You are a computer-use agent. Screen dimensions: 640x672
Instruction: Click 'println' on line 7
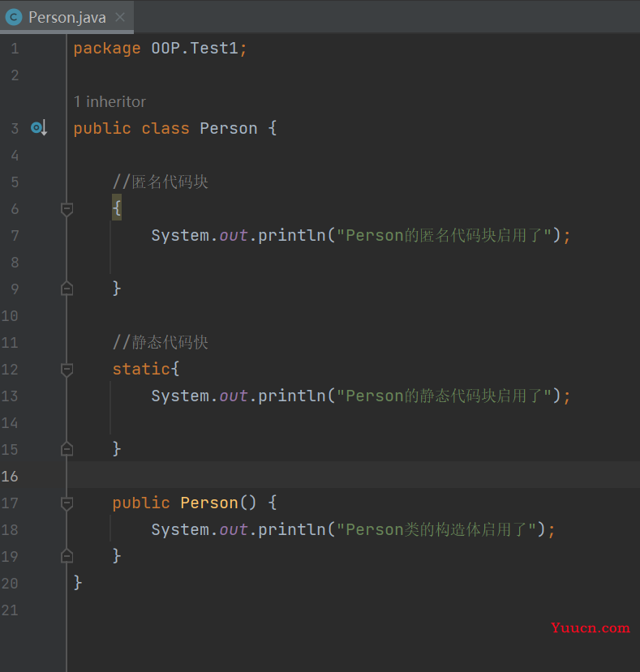[x=292, y=235]
